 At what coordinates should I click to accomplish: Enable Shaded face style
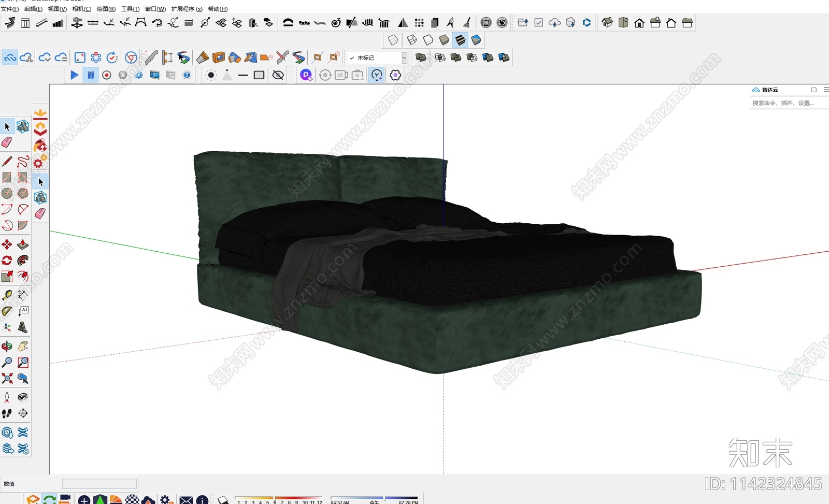(444, 40)
